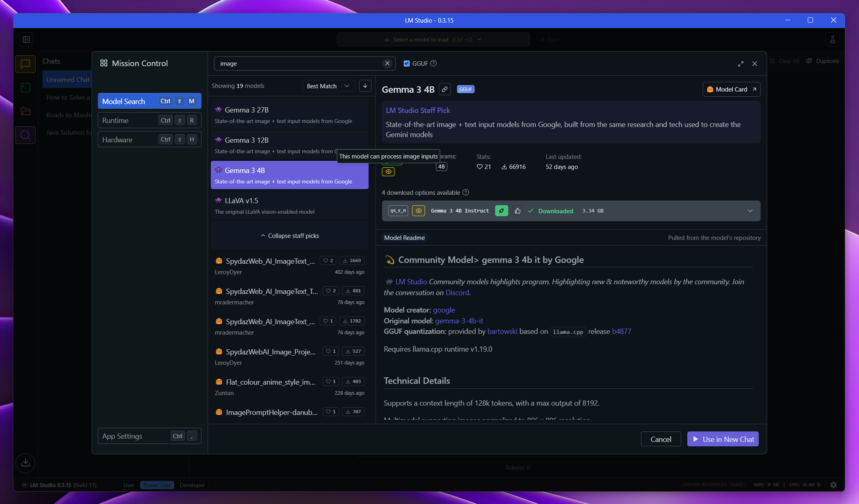Select Gemma 3 12B from results

click(x=290, y=145)
